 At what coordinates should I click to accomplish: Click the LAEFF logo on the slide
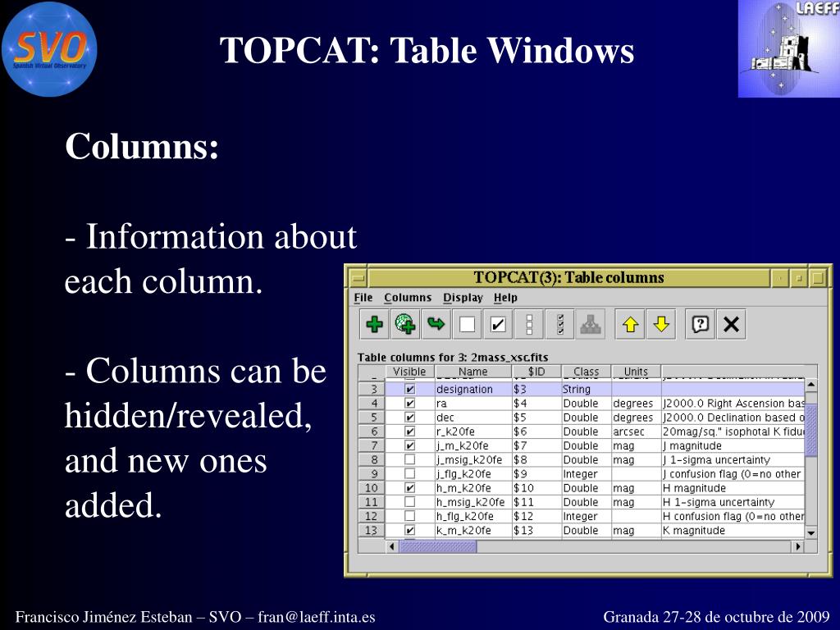point(789,48)
